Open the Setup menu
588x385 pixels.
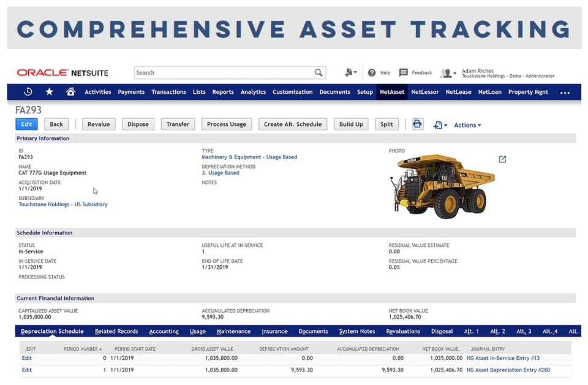point(365,92)
